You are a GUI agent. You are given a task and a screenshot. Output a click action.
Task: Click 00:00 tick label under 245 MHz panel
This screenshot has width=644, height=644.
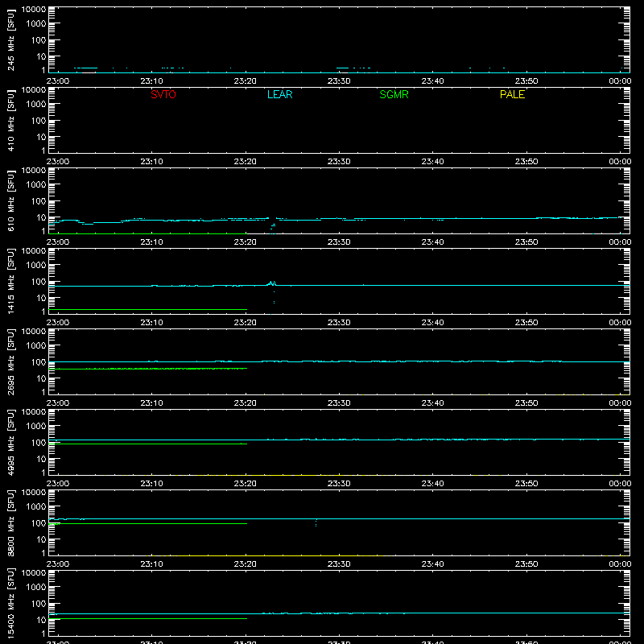click(x=620, y=81)
